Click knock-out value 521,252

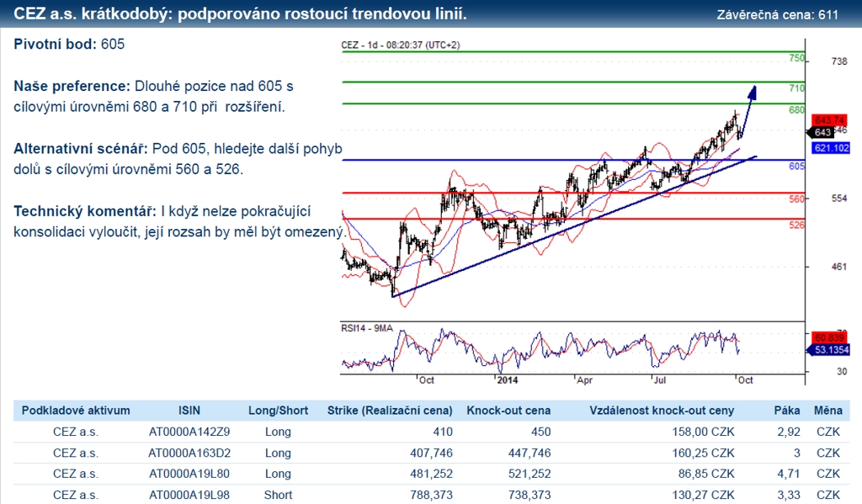coord(529,474)
